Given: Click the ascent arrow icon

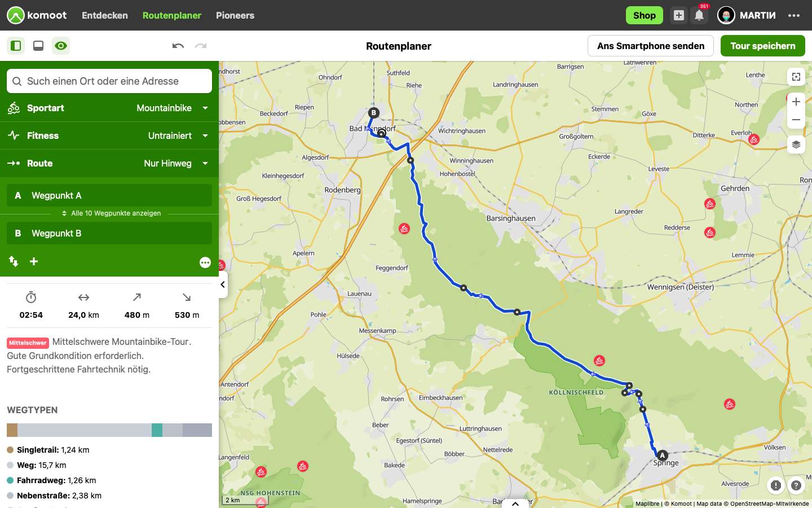Looking at the screenshot, I should coord(137,297).
